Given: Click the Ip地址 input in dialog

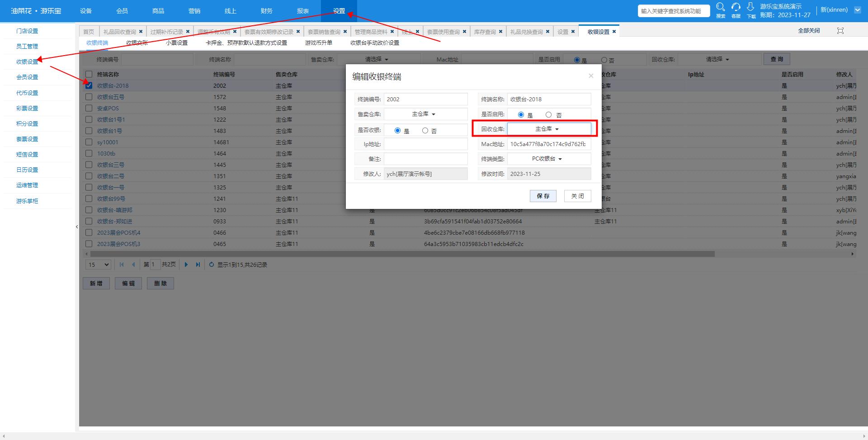Looking at the screenshot, I should [425, 144].
